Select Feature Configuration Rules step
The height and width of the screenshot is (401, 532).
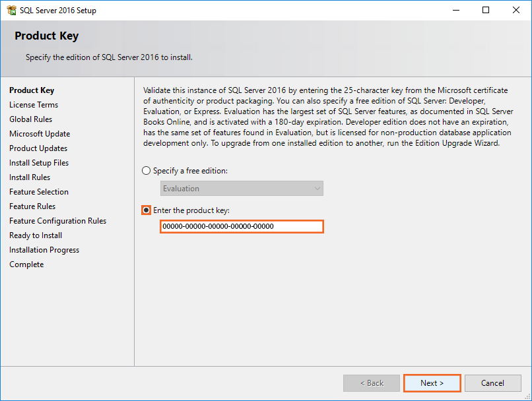point(57,221)
